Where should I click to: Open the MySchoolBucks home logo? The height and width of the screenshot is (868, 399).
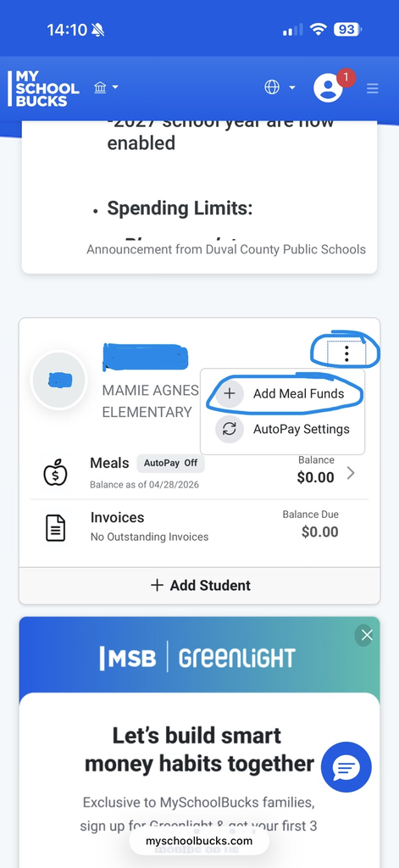pos(44,88)
